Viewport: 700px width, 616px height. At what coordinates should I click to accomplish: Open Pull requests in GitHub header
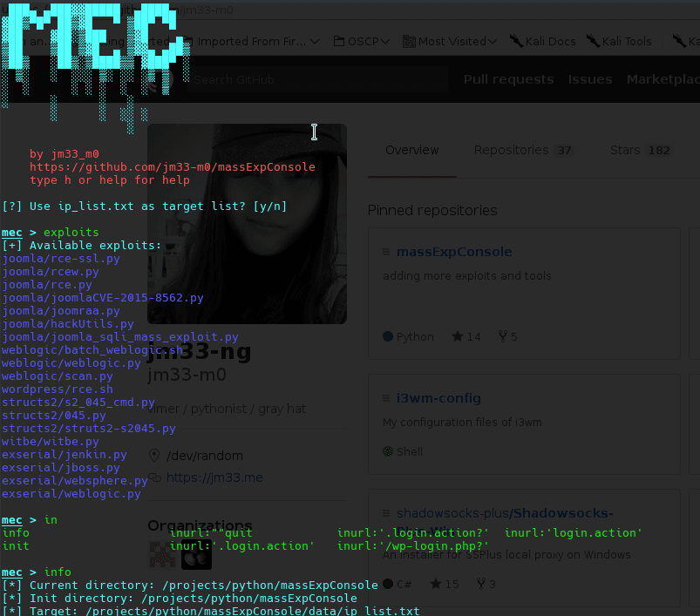(x=508, y=79)
